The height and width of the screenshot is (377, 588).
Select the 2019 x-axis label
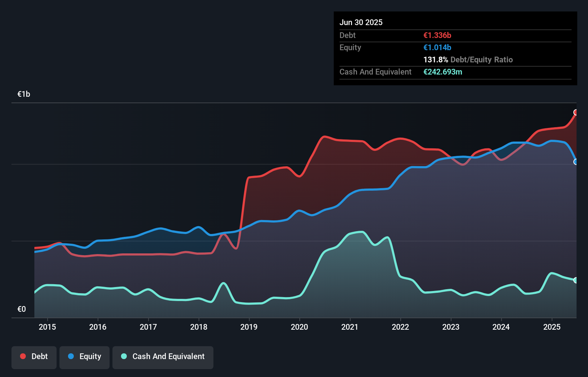[249, 327]
